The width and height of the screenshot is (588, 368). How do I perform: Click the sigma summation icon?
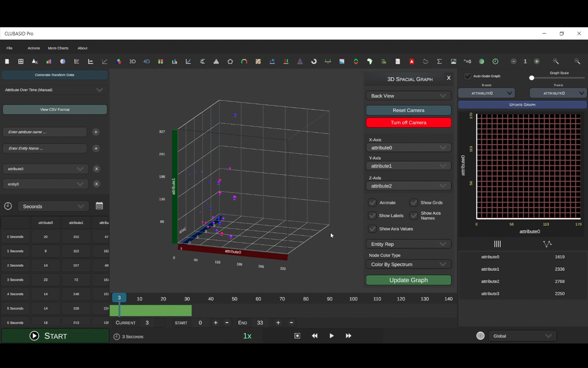pos(440,62)
